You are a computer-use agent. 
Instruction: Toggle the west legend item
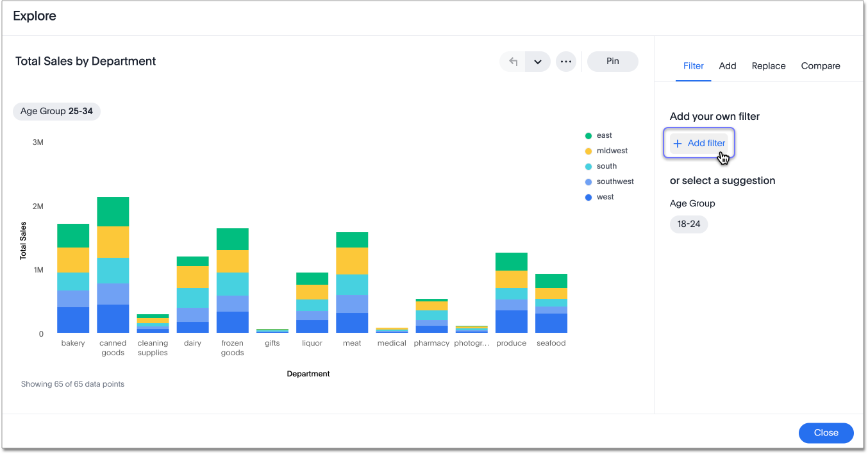click(605, 198)
